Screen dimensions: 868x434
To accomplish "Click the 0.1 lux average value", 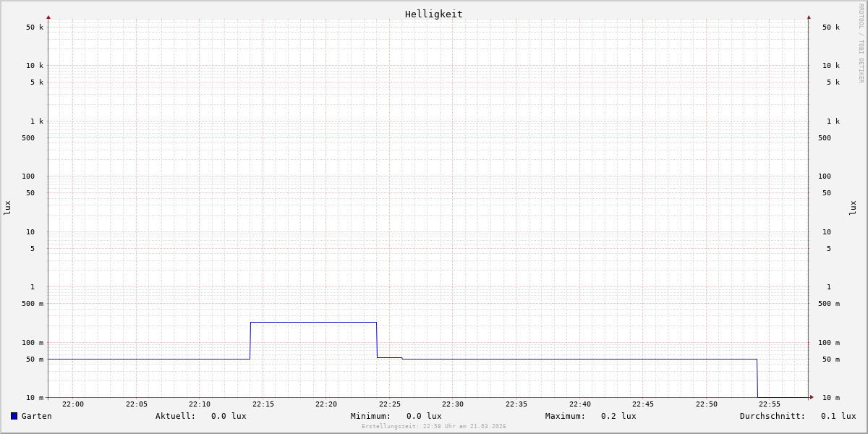I will click(838, 416).
